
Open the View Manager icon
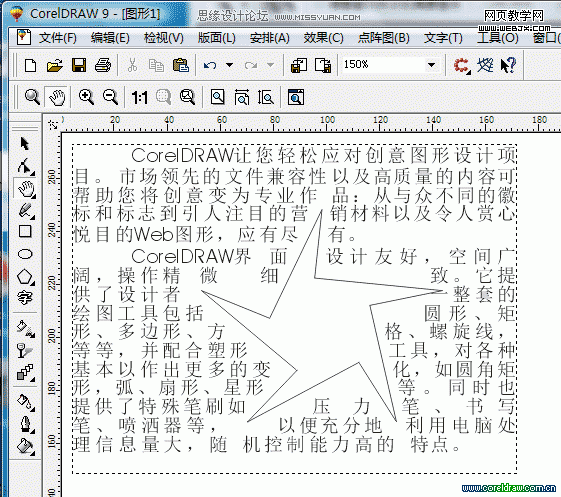(296, 97)
